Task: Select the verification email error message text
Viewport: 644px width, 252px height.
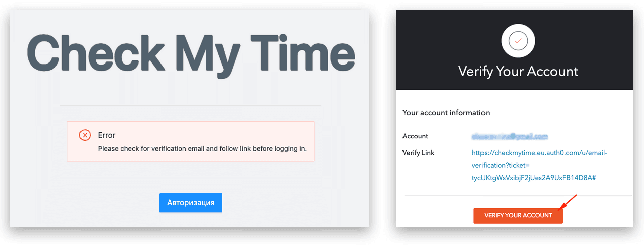Action: pyautogui.click(x=202, y=149)
